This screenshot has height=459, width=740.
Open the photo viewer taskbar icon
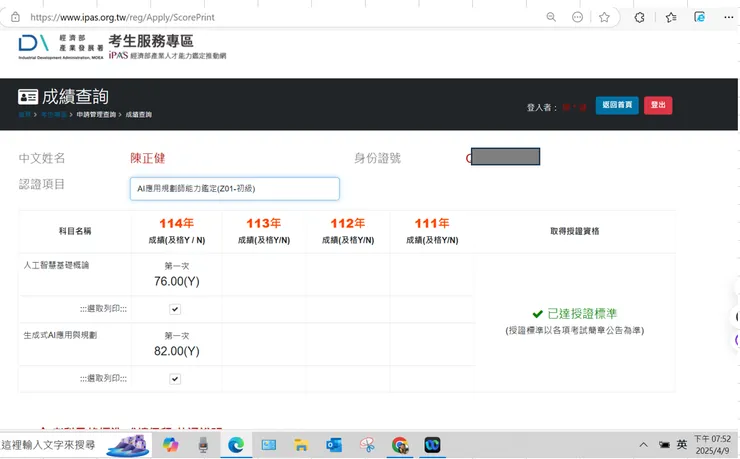click(269, 445)
